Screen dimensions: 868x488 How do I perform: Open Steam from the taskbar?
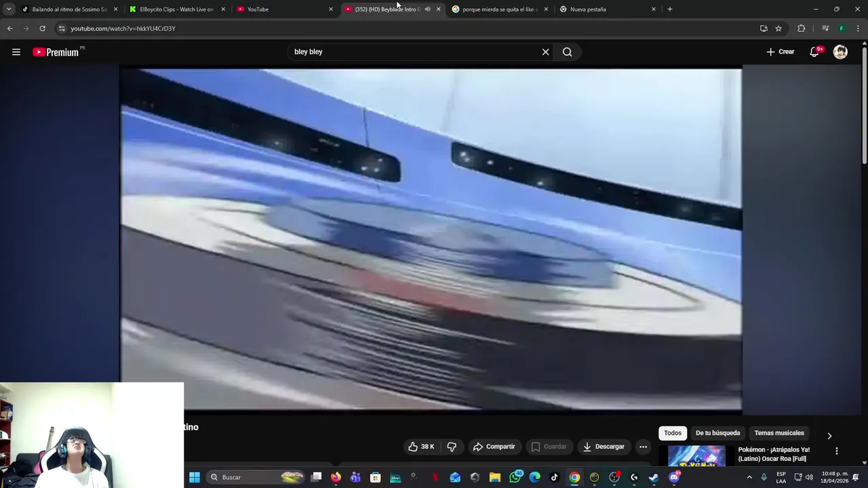654,477
